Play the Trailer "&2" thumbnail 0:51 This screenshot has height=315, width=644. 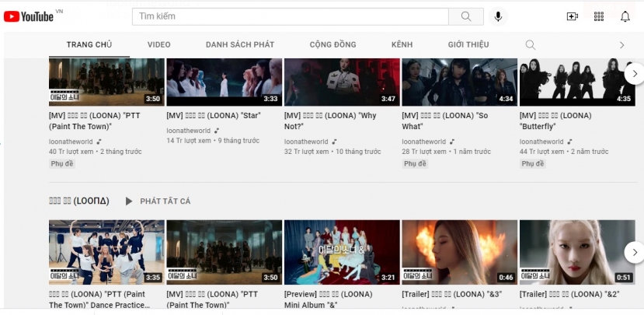point(577,252)
